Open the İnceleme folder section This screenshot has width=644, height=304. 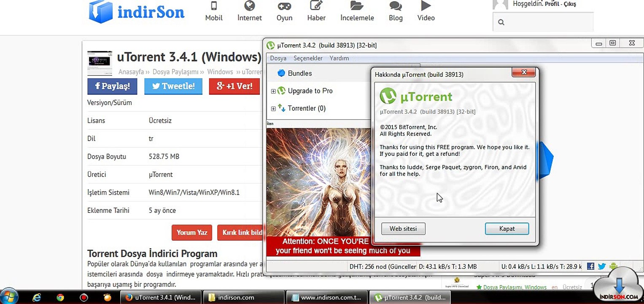click(x=357, y=11)
